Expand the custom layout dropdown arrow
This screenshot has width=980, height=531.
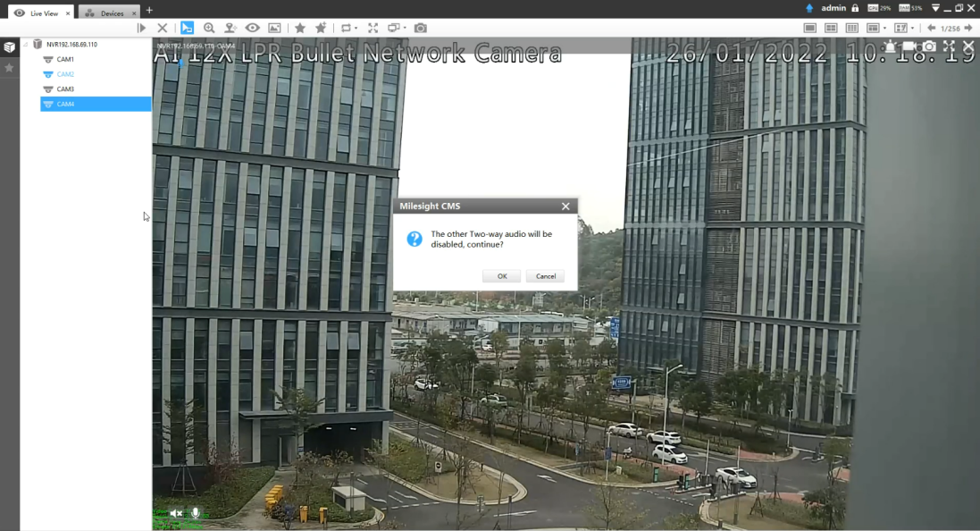(912, 28)
